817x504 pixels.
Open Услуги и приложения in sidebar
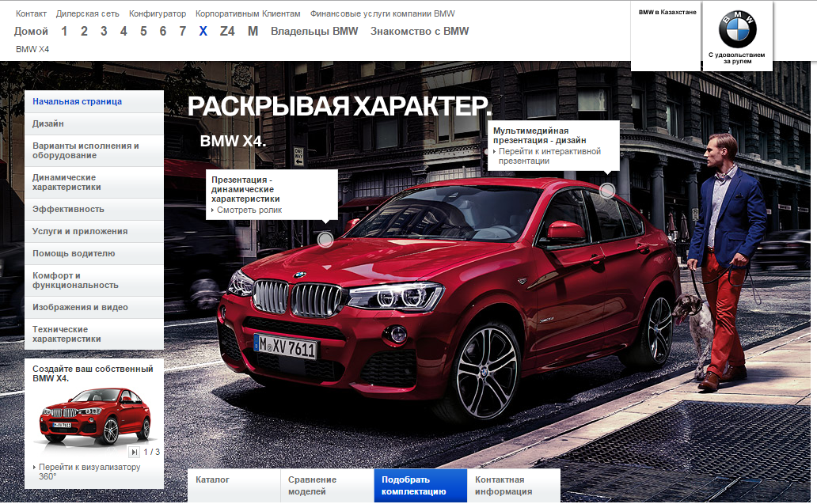point(94,231)
